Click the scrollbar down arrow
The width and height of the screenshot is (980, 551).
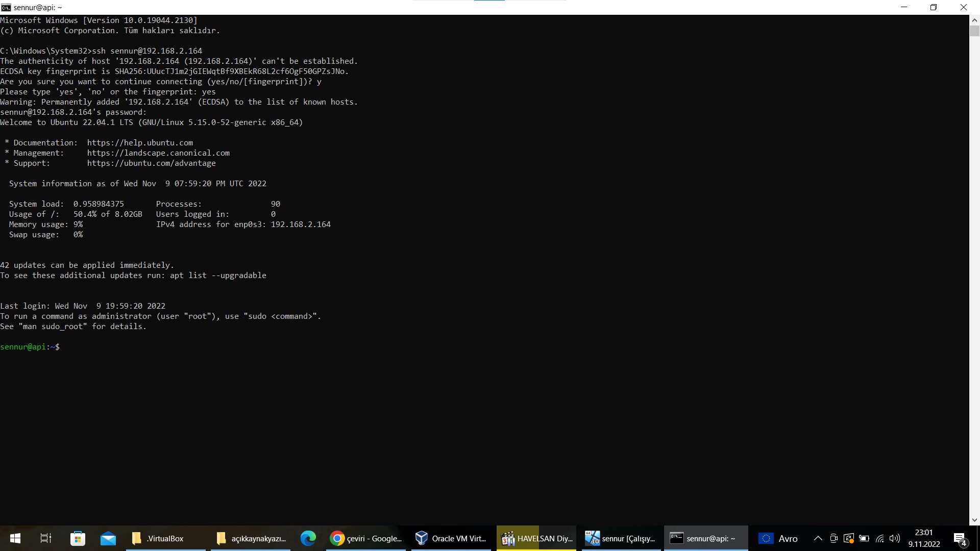pos(974,520)
